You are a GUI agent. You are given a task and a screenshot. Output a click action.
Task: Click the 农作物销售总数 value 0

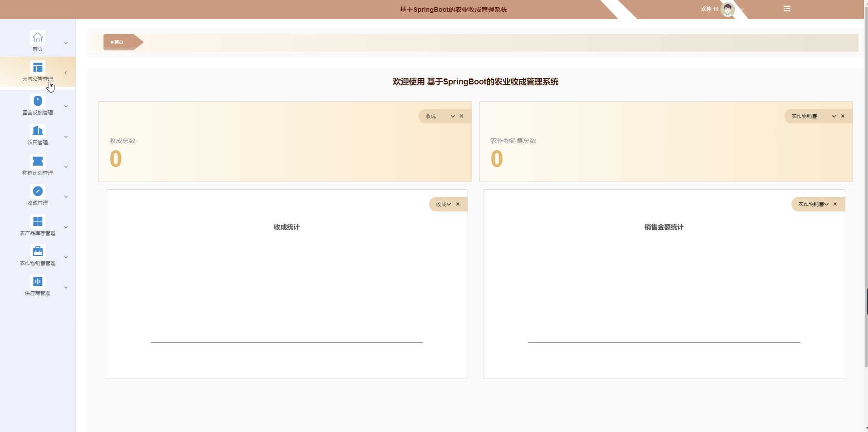[497, 159]
